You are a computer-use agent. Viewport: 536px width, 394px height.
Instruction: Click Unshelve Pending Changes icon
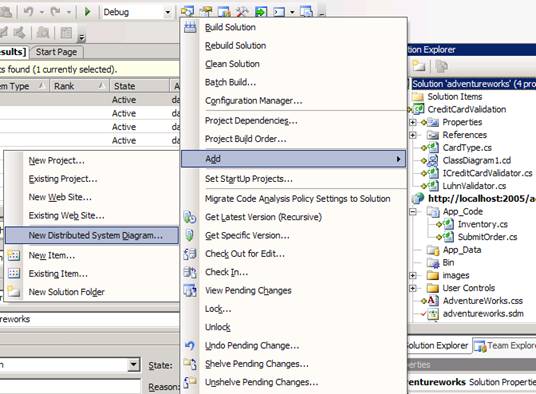point(190,382)
